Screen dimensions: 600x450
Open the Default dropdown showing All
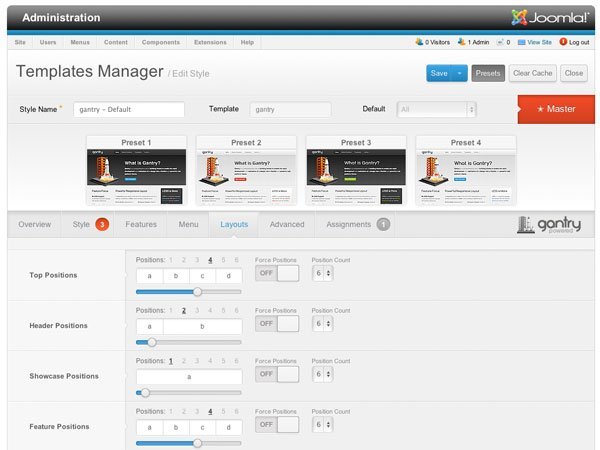click(x=437, y=109)
